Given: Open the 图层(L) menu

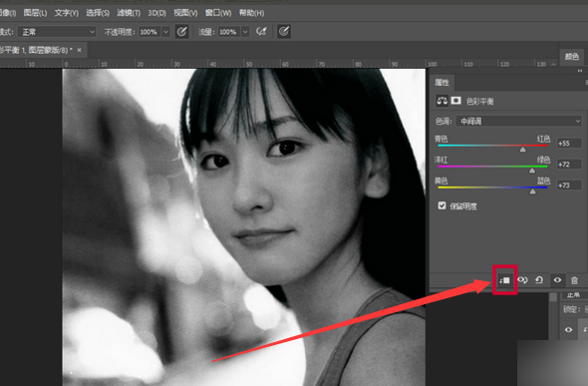Looking at the screenshot, I should [35, 13].
